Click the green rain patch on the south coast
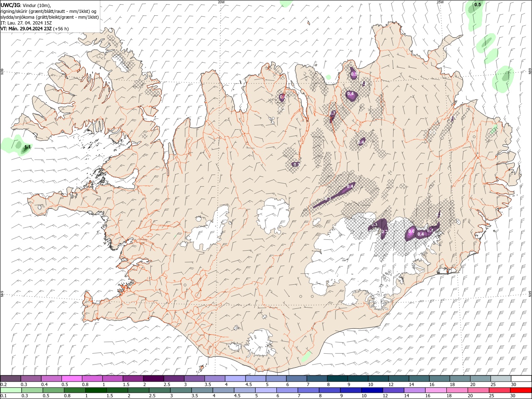 [306, 356]
